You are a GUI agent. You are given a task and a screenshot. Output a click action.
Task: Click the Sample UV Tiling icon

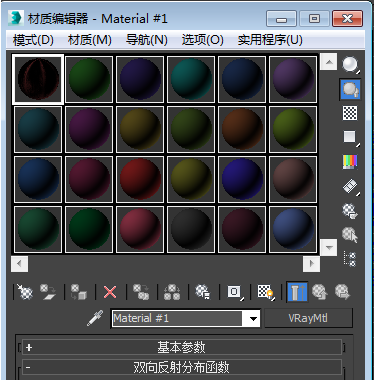[x=350, y=137]
